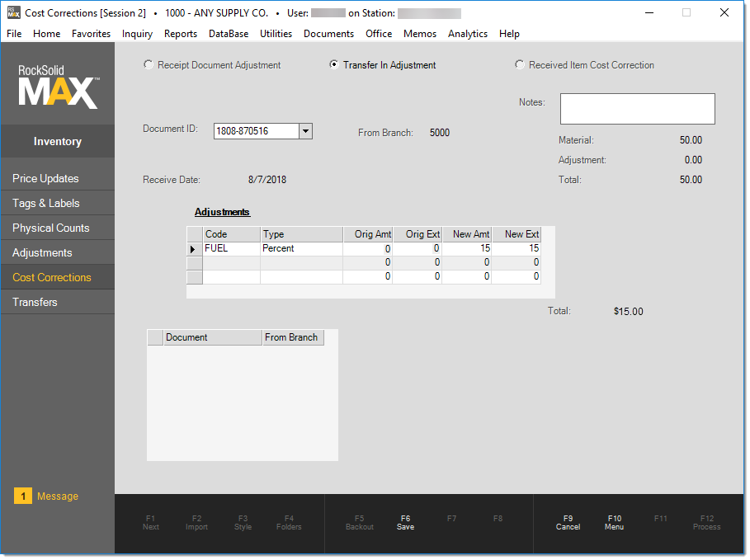750x560 pixels.
Task: Click the Orig Amt column header
Action: 368,234
